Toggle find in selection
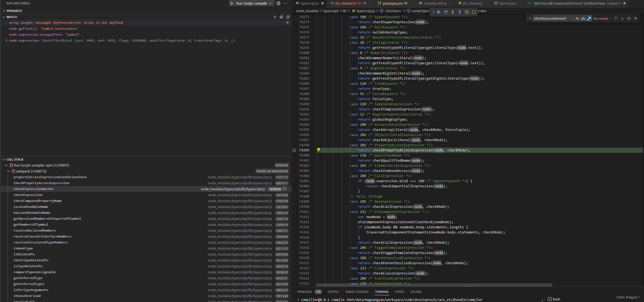The width and height of the screenshot is (644, 302). pos(629,18)
